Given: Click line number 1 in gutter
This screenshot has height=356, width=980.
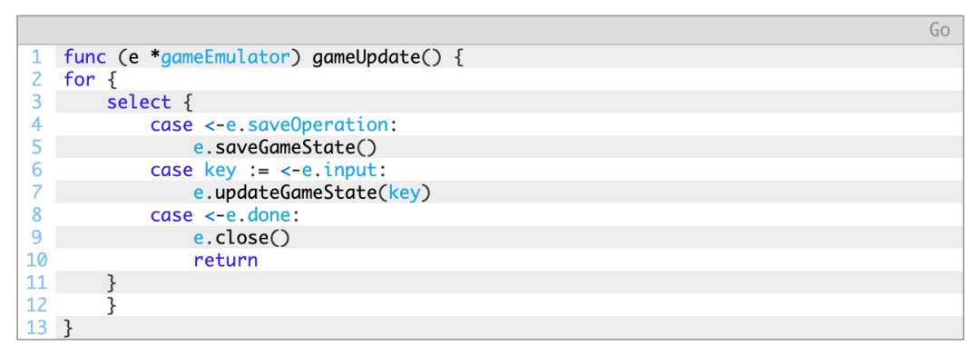Looking at the screenshot, I should click(36, 57).
